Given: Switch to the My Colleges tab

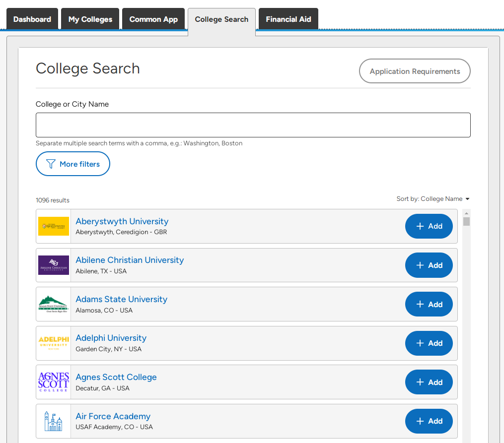Looking at the screenshot, I should click(x=90, y=19).
